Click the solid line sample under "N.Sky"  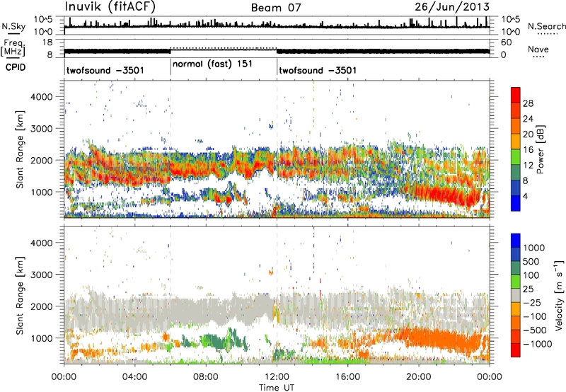(x=13, y=34)
